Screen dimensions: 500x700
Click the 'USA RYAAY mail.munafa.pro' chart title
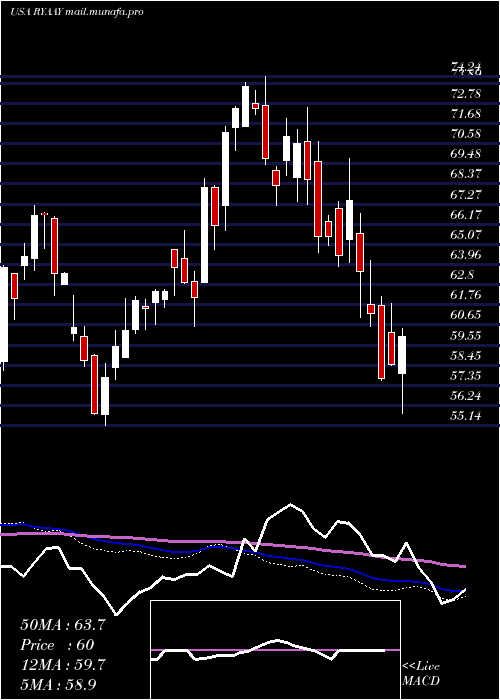77,12
